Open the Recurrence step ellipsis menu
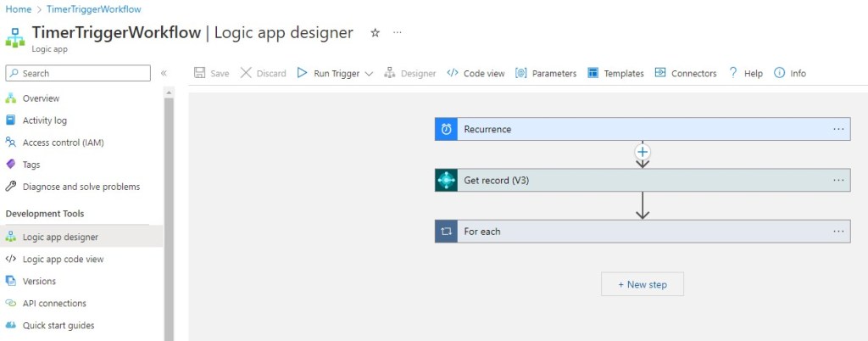 click(838, 129)
